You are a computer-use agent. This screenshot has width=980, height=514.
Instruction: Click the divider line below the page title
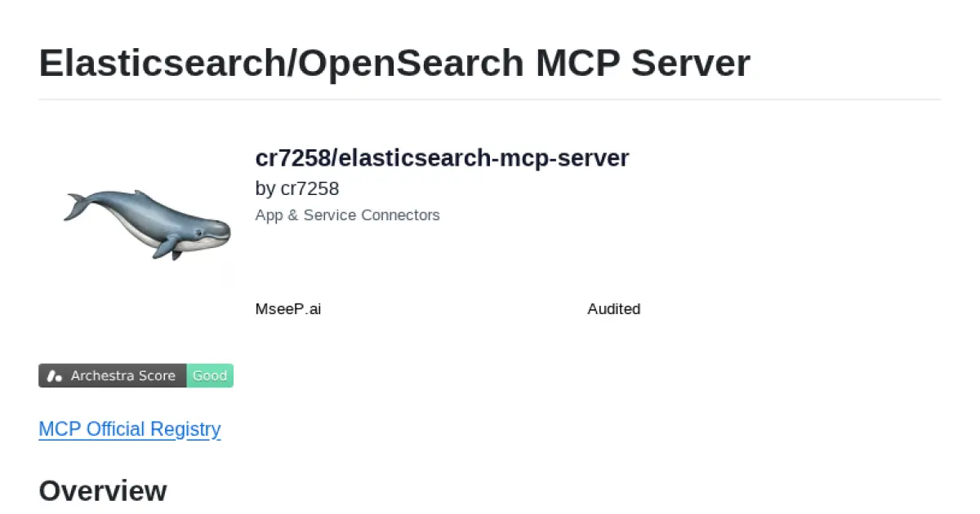pyautogui.click(x=490, y=98)
